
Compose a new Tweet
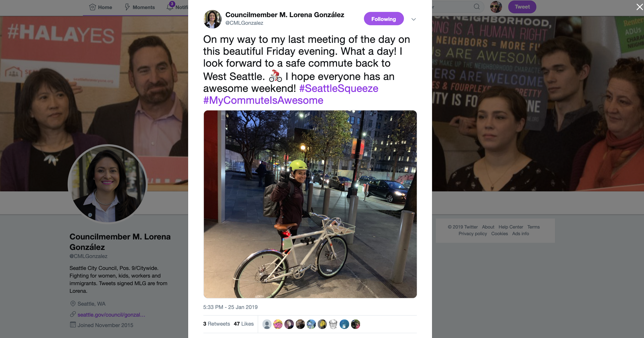[522, 7]
